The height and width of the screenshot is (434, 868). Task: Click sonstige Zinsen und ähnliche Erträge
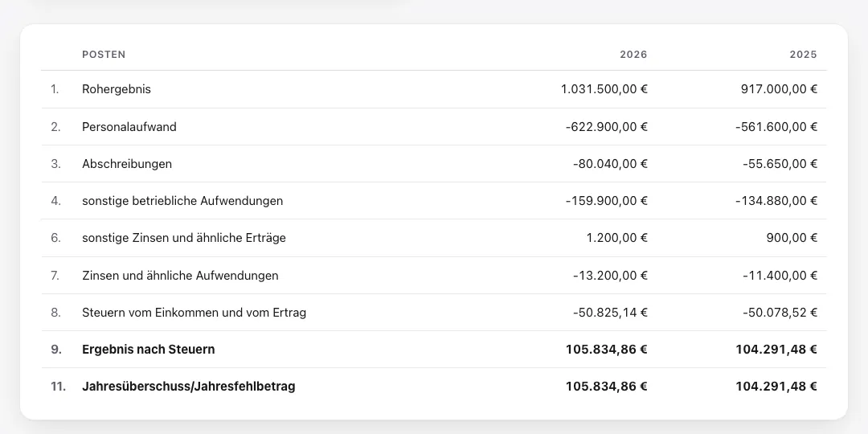(184, 238)
